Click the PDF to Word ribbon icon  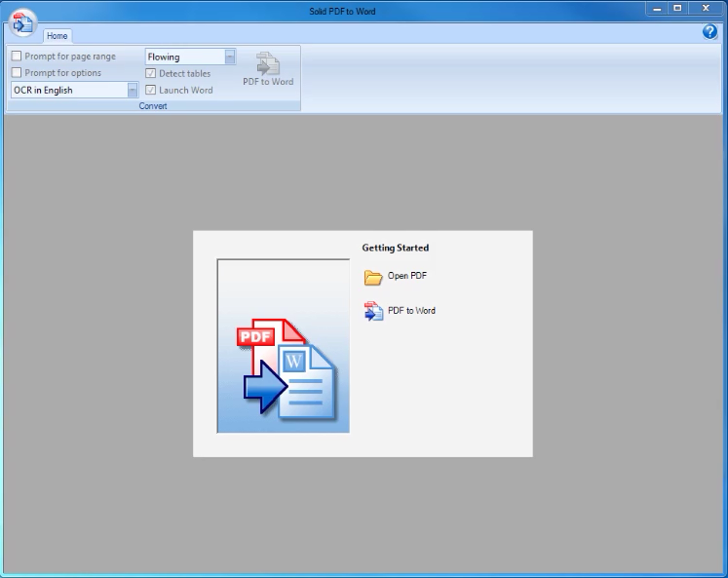267,65
